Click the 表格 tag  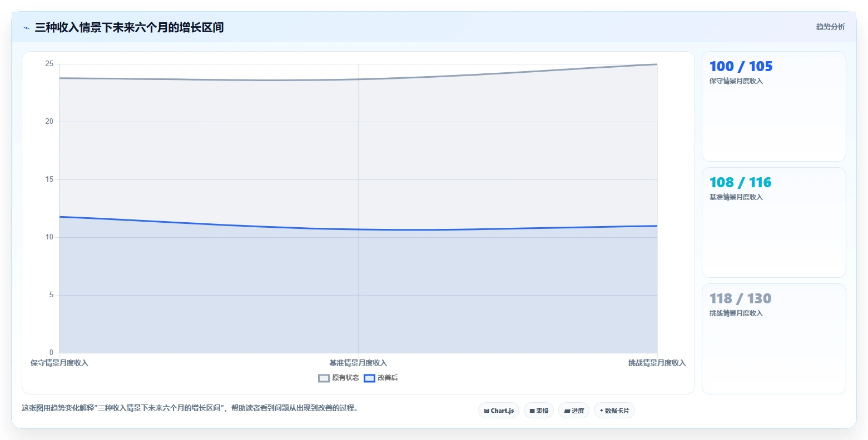539,411
